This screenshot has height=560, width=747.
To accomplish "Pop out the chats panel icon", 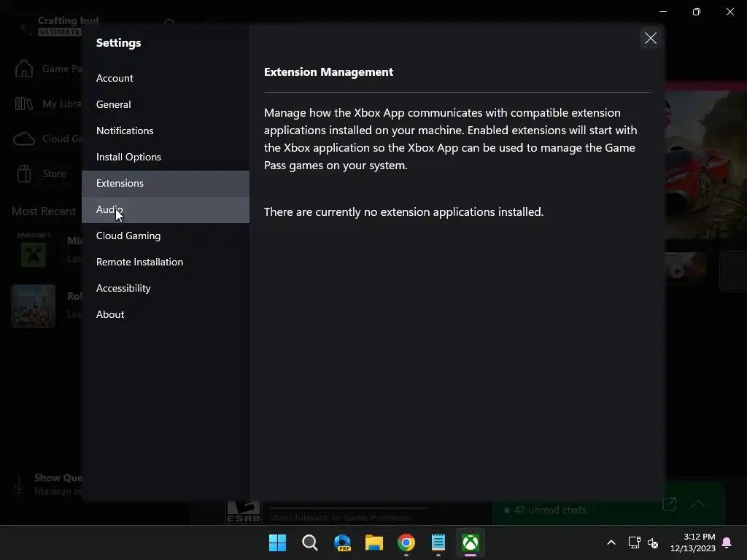I will tap(670, 505).
